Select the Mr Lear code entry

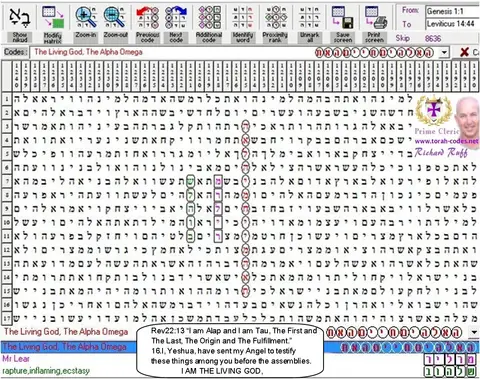(x=16, y=359)
